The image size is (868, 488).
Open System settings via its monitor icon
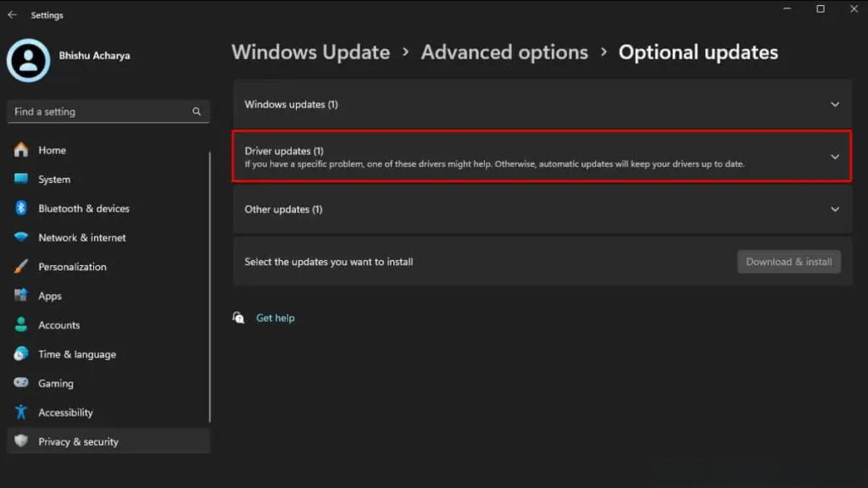(x=21, y=180)
